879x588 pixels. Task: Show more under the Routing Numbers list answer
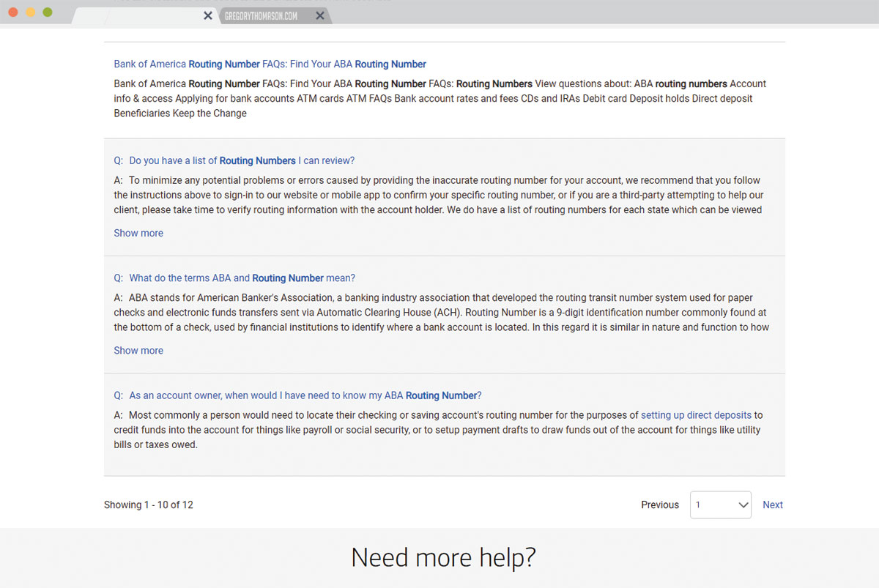click(x=138, y=233)
